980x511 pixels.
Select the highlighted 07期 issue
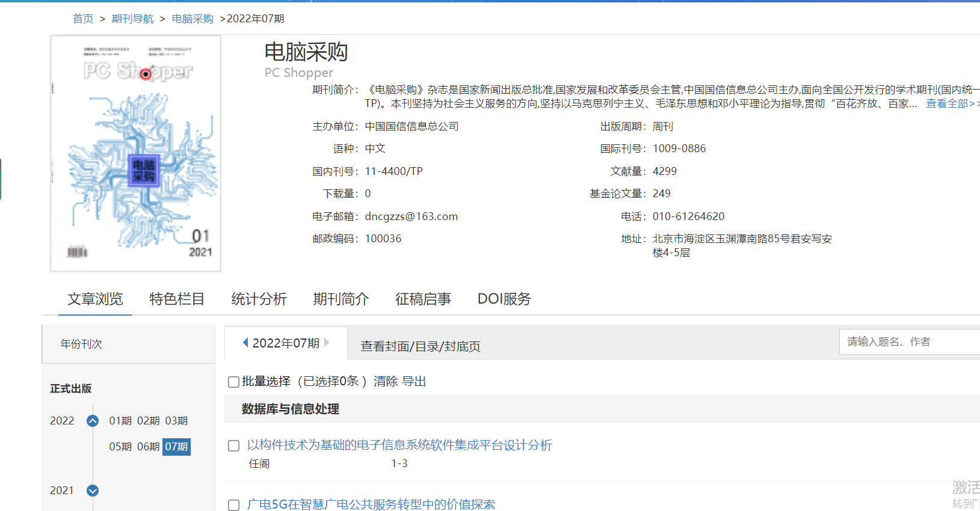click(177, 447)
